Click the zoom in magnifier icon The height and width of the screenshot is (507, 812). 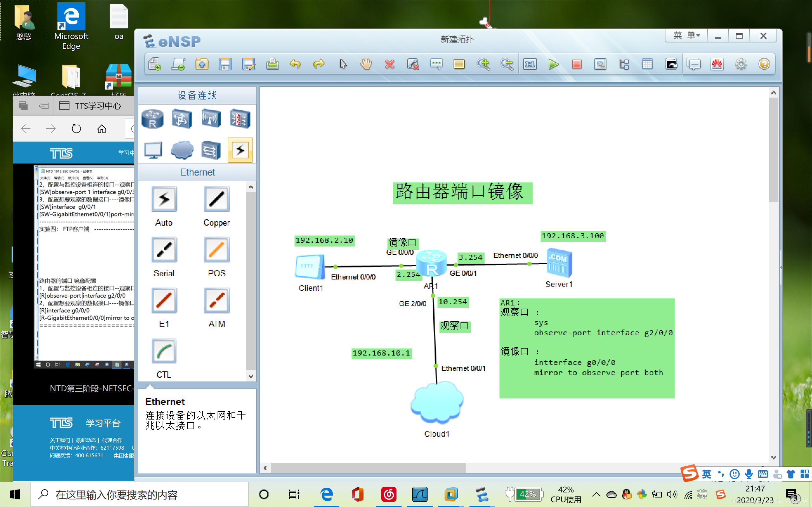(483, 64)
